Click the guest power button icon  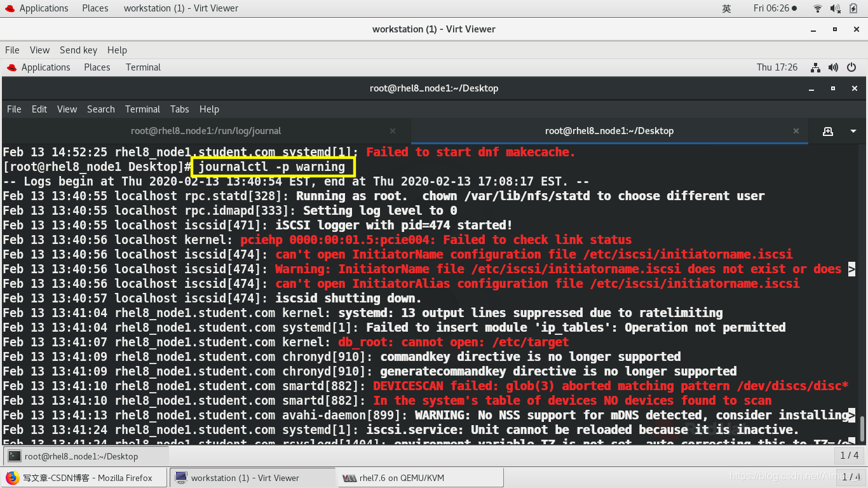click(x=852, y=67)
